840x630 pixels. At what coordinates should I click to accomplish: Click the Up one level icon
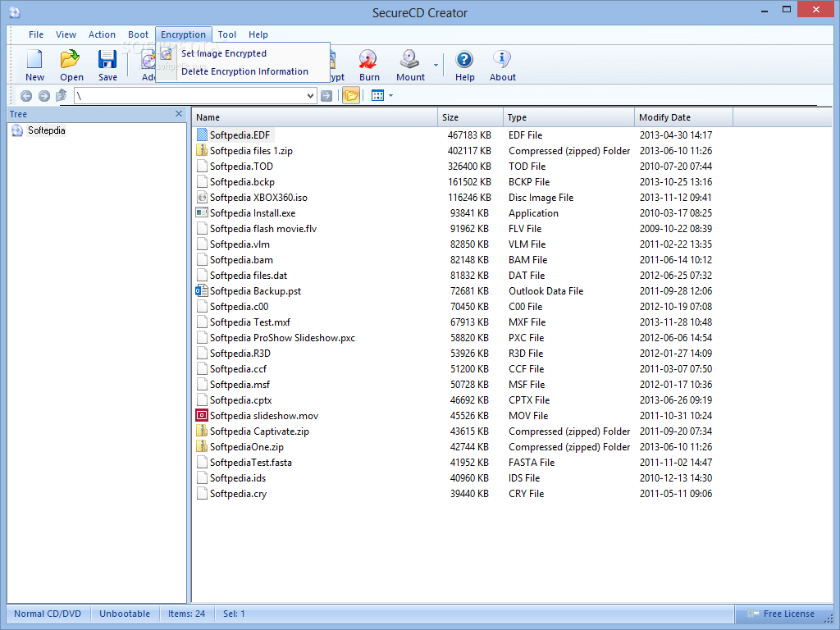[x=61, y=95]
